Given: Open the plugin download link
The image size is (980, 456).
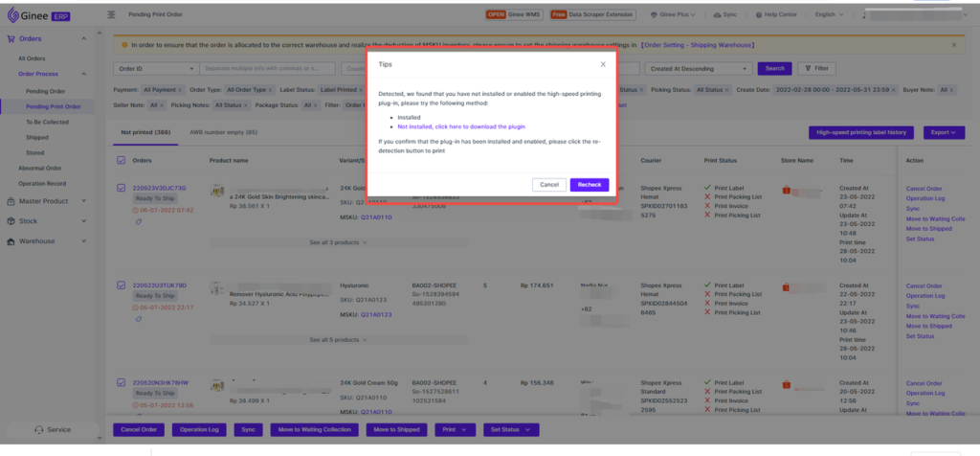Looking at the screenshot, I should pos(461,126).
